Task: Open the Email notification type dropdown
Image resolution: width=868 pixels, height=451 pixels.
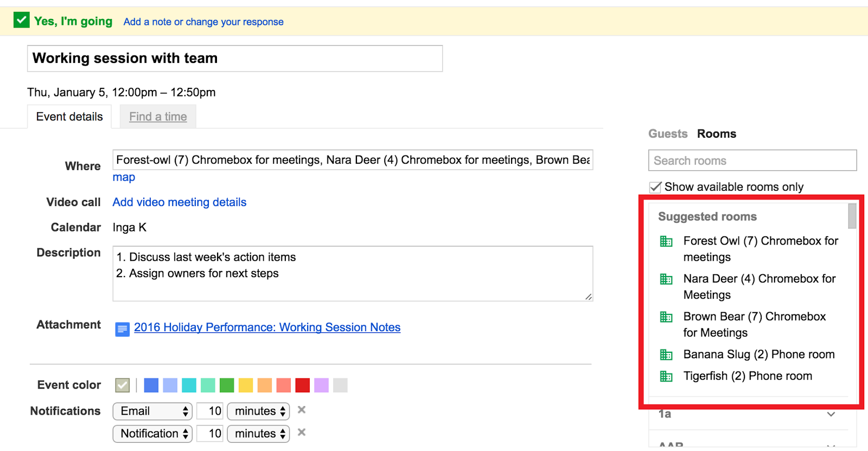Action: point(152,411)
